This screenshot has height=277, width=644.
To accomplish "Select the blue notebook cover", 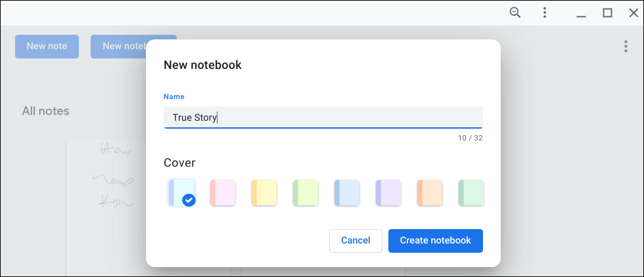I will click(347, 192).
